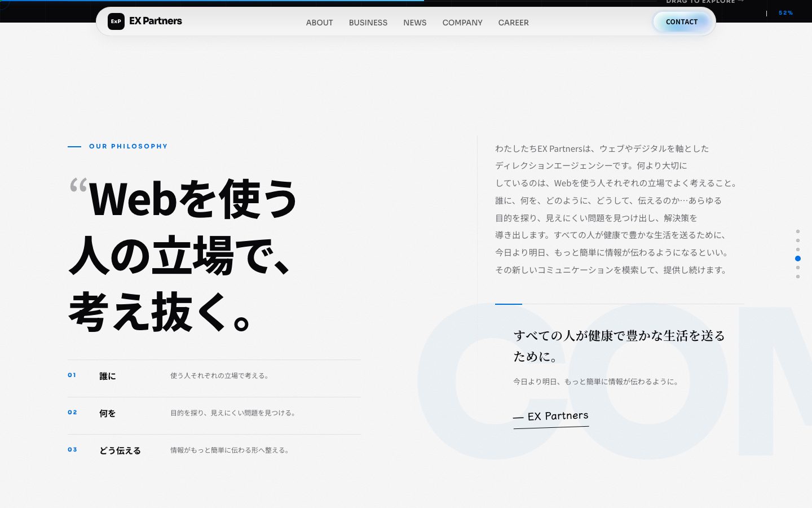
Task: Click paragraph line starting "わたしたちEX Partnersは"
Action: (x=602, y=148)
